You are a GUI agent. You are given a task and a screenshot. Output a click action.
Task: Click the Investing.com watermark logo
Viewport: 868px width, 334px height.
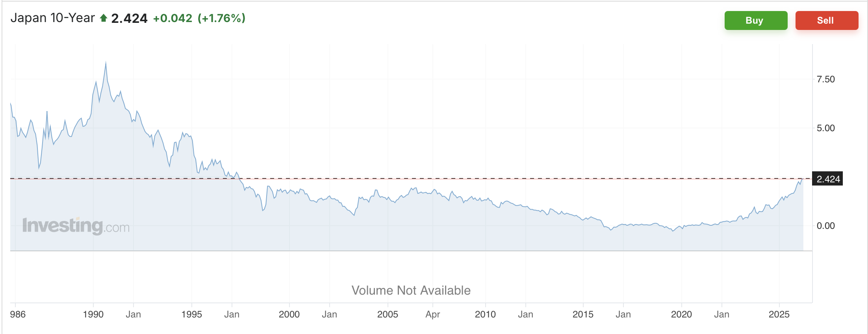[76, 226]
